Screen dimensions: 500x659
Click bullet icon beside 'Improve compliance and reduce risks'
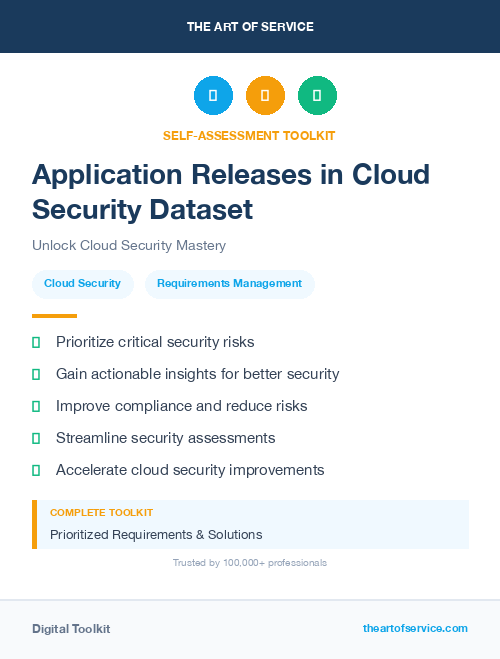(36, 406)
